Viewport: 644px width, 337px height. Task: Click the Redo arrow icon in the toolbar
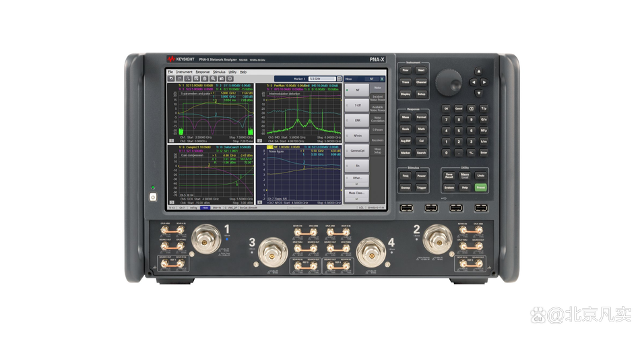pos(179,78)
